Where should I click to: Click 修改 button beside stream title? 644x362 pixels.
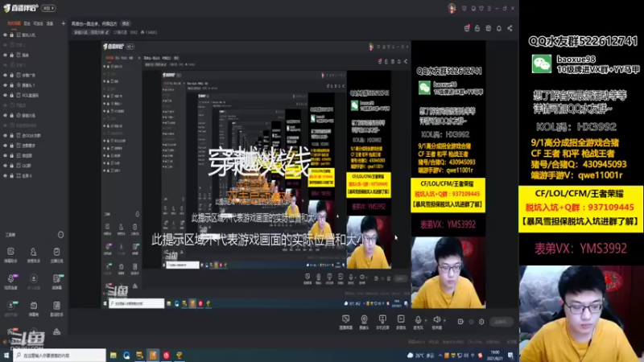coord(126,24)
